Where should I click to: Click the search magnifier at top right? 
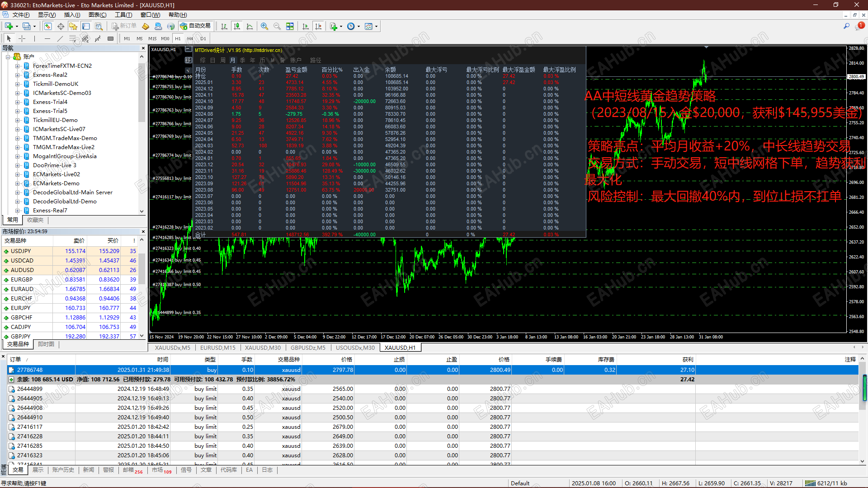[846, 26]
